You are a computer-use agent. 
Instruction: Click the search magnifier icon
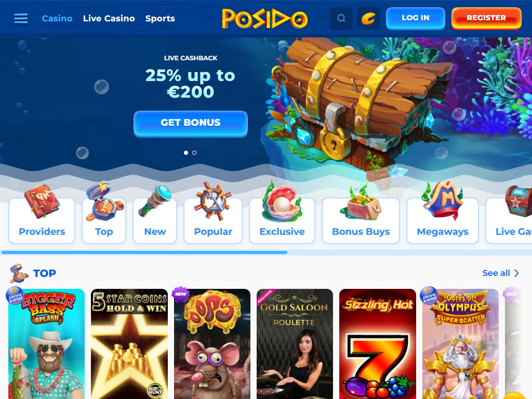click(341, 18)
